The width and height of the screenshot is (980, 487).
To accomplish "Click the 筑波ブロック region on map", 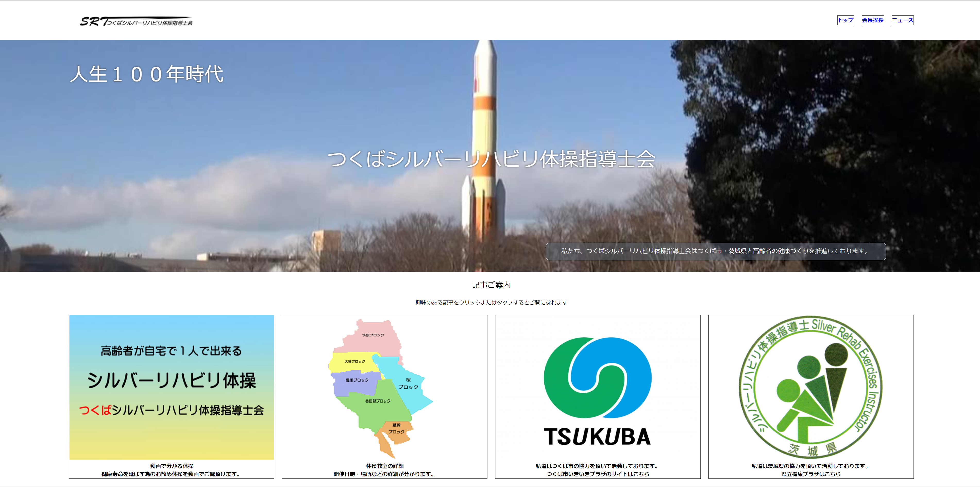I will tap(373, 339).
